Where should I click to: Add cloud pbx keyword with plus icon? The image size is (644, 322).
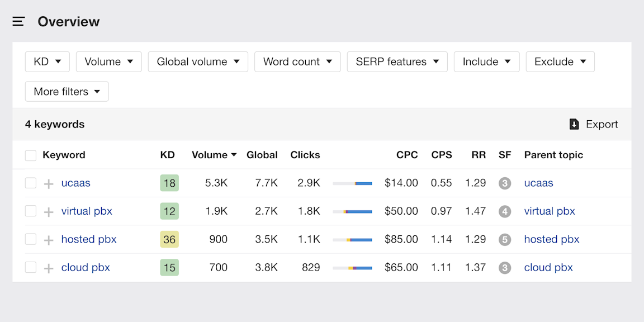[49, 268]
